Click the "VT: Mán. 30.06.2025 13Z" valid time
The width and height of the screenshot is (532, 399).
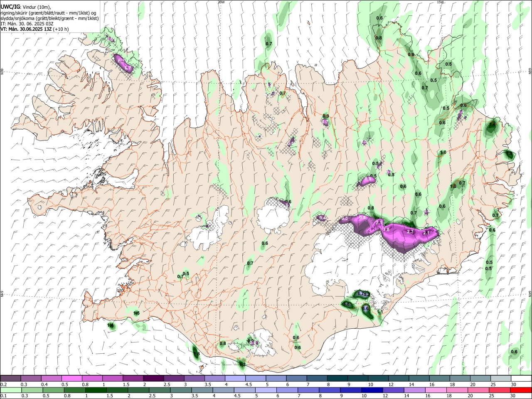pyautogui.click(x=26, y=29)
